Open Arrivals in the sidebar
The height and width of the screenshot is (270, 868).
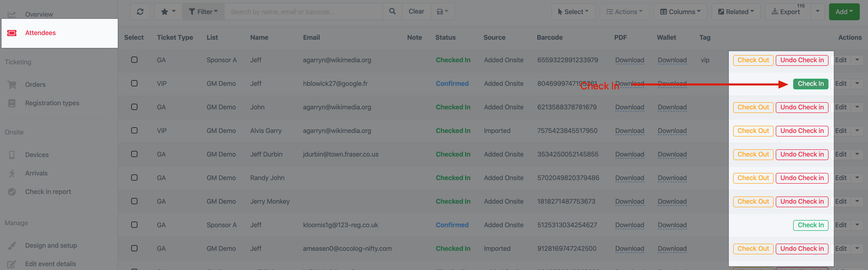pos(36,173)
